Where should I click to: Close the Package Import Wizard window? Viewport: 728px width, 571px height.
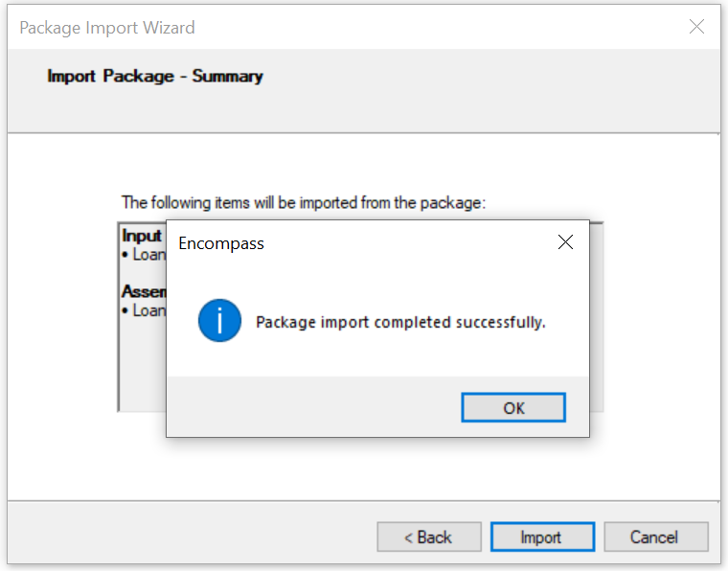click(696, 27)
